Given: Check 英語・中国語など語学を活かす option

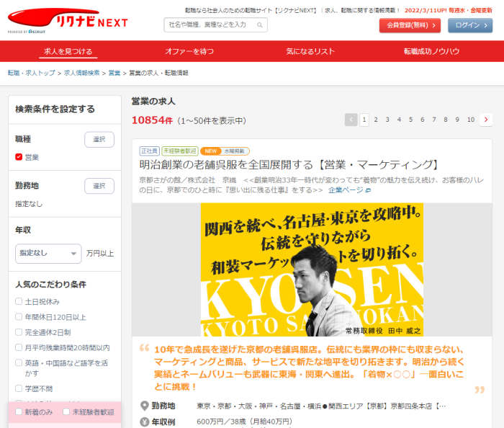Looking at the screenshot, I should (19, 362).
